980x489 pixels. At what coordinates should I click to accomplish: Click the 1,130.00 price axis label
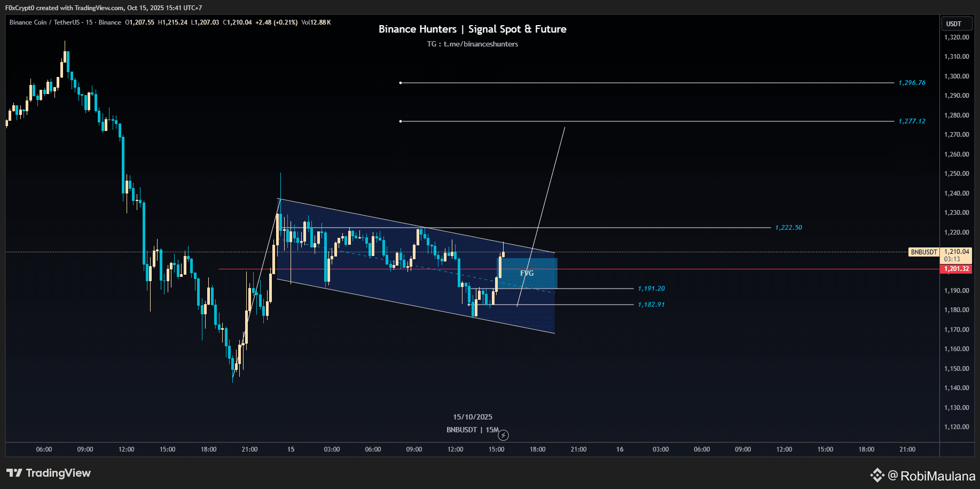(x=957, y=408)
